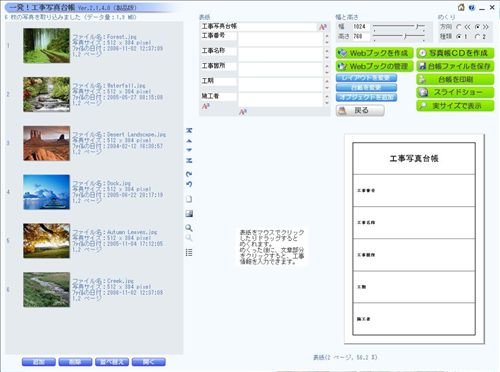The height and width of the screenshot is (372, 500).
Task: Click the picture icon in vertical toolbar
Action: point(189,214)
